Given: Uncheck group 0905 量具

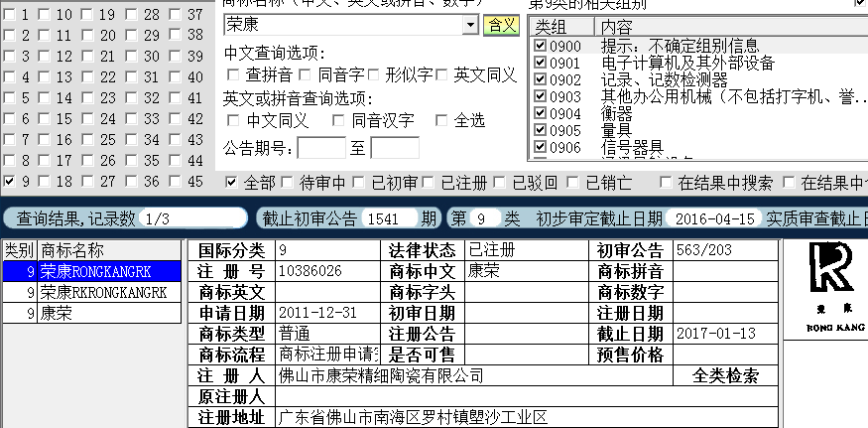Looking at the screenshot, I should [x=541, y=130].
